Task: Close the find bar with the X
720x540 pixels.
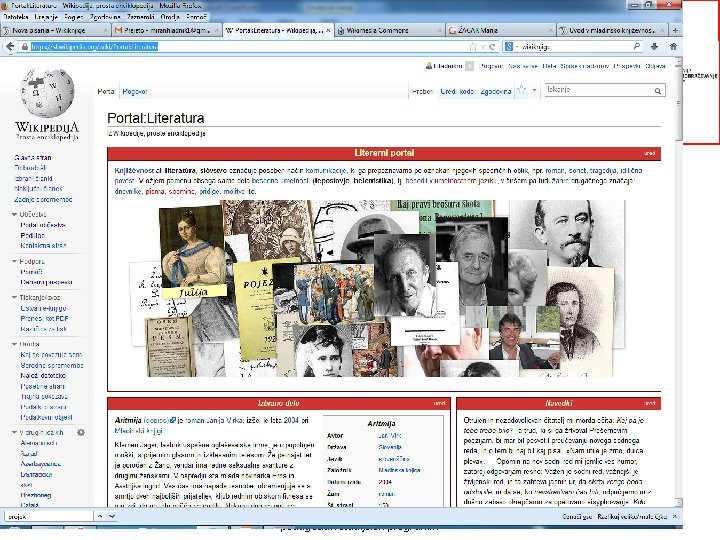Action: coord(675,517)
